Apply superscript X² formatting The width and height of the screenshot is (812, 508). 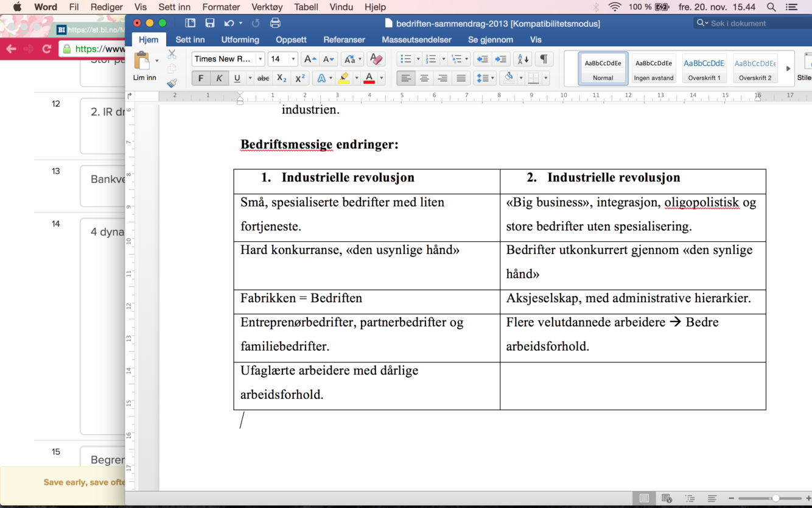click(299, 78)
